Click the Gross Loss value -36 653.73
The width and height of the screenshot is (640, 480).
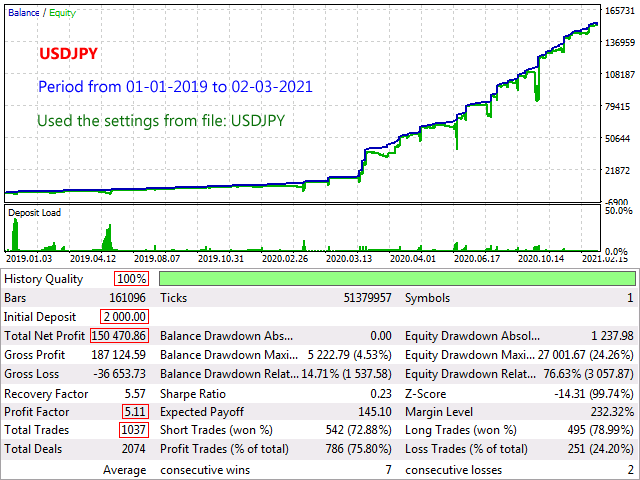(x=117, y=373)
